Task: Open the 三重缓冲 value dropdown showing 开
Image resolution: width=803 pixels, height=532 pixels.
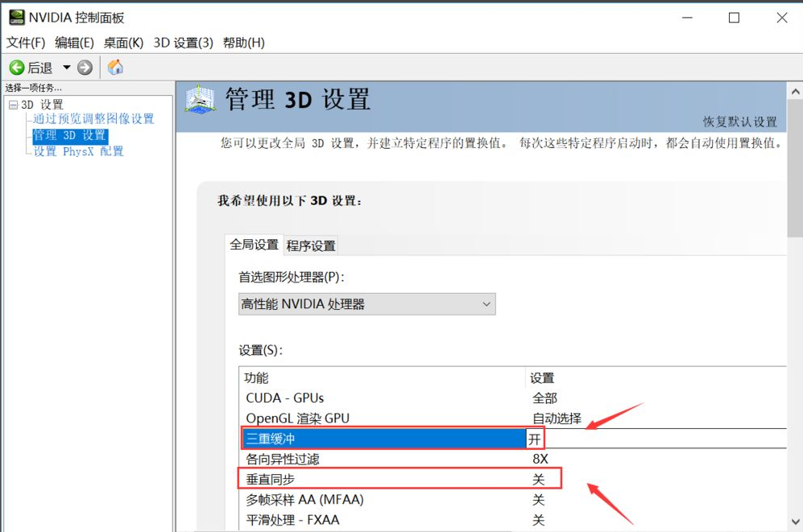Action: point(656,439)
